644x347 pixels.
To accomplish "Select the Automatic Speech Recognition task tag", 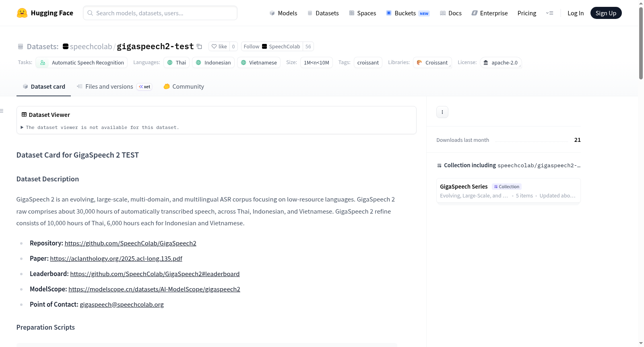I will [x=82, y=62].
